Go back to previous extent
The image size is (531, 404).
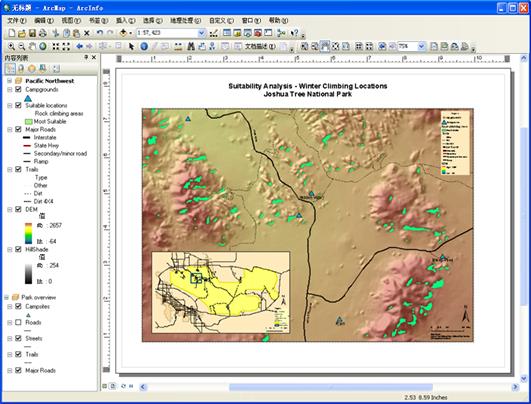coord(80,46)
